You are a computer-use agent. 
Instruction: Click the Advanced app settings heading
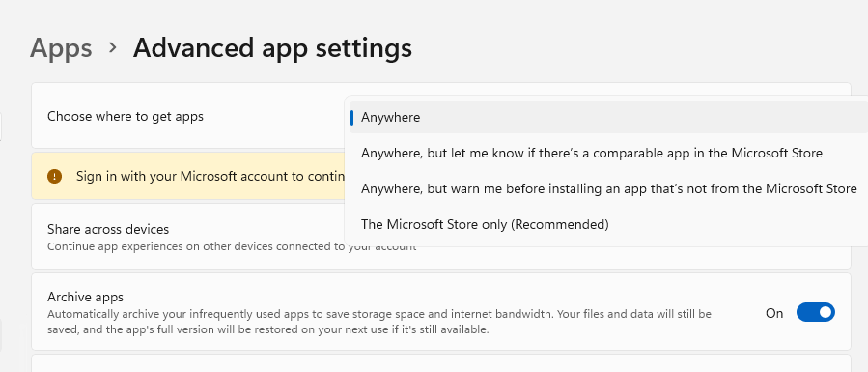[272, 48]
